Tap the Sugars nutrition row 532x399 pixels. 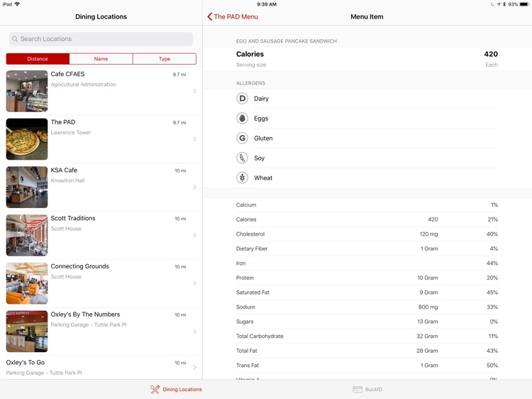tap(367, 322)
